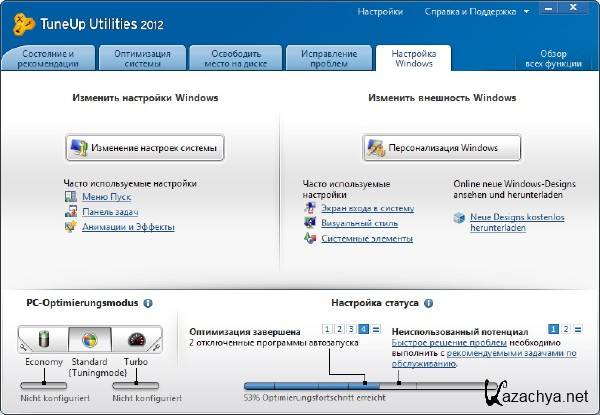Screen dimensions: 600x415
Task: Click info icon beside Настройка статуса
Action: point(428,302)
